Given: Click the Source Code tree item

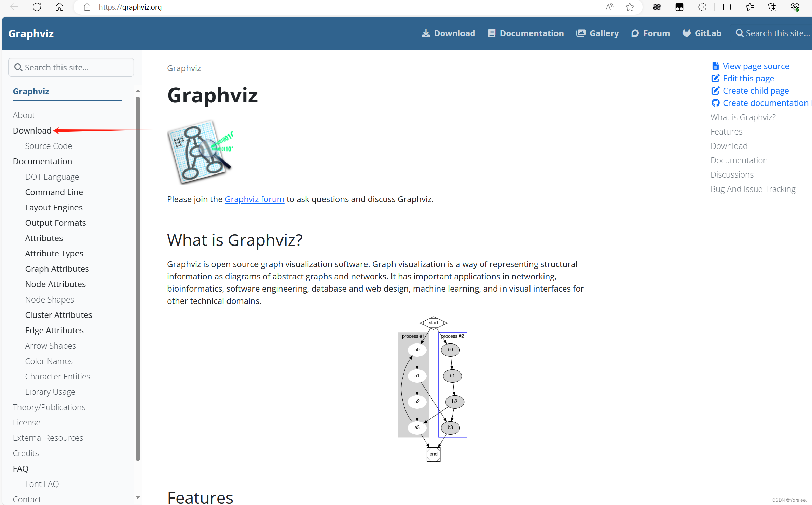Looking at the screenshot, I should point(48,145).
